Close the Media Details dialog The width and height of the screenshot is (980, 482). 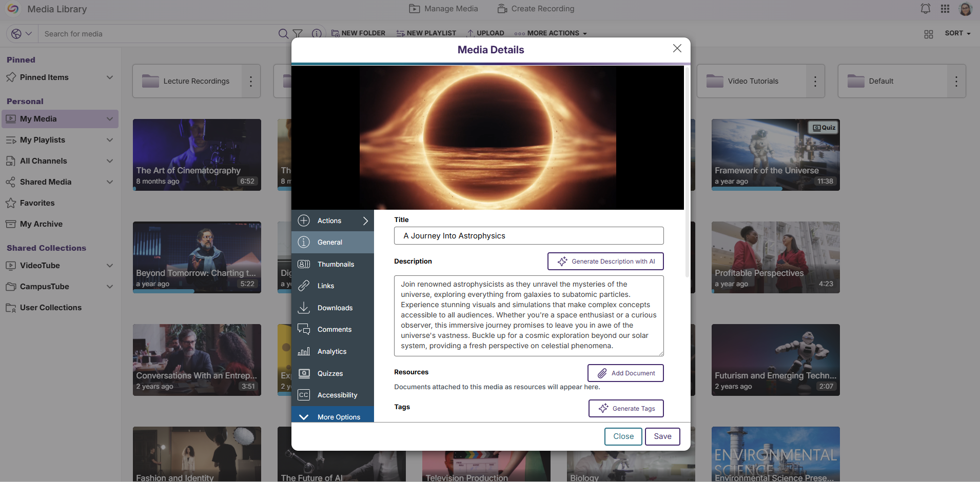point(677,48)
